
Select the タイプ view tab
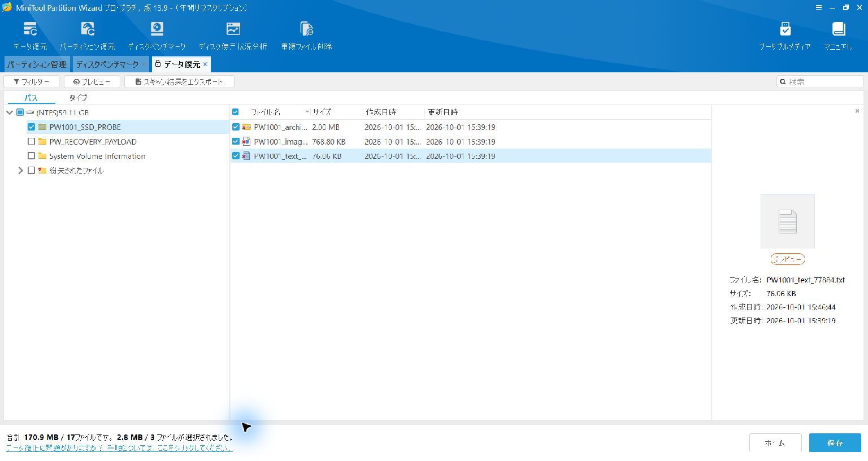pos(78,98)
